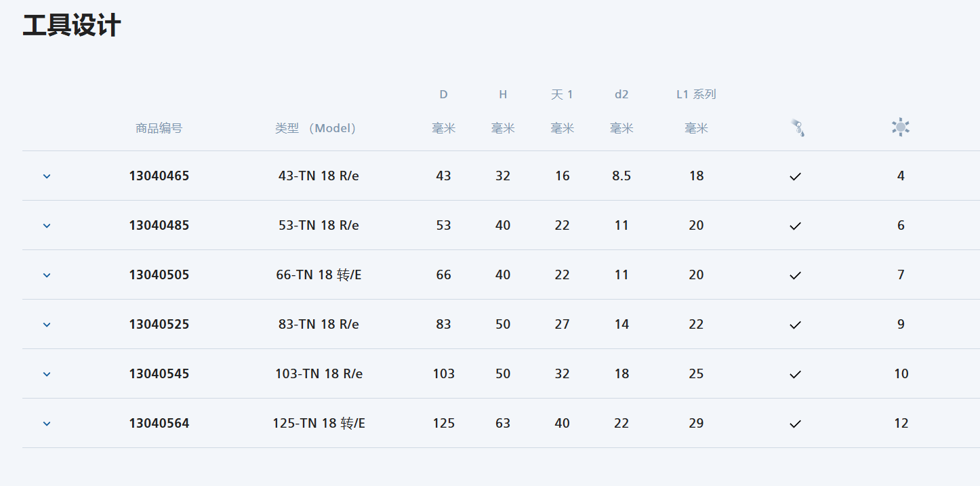Expand row details for item 13040485

click(47, 226)
